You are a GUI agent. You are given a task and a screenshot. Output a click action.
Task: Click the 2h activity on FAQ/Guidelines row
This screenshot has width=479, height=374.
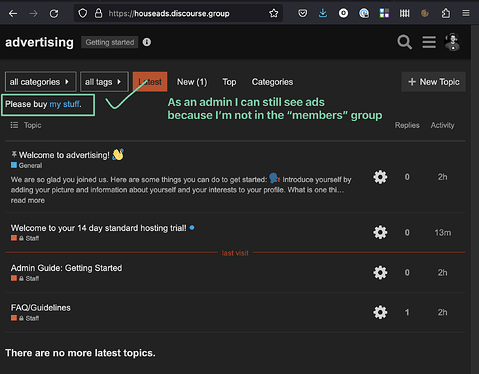point(442,312)
